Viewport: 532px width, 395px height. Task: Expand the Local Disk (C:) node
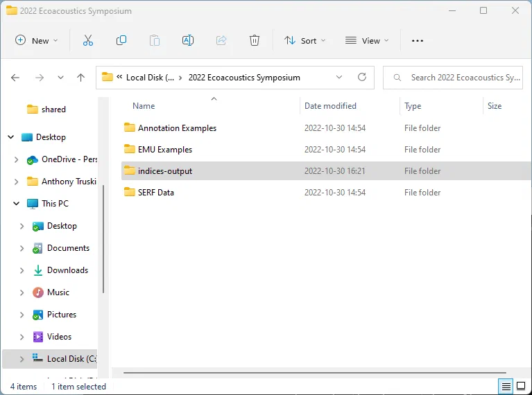pos(22,359)
